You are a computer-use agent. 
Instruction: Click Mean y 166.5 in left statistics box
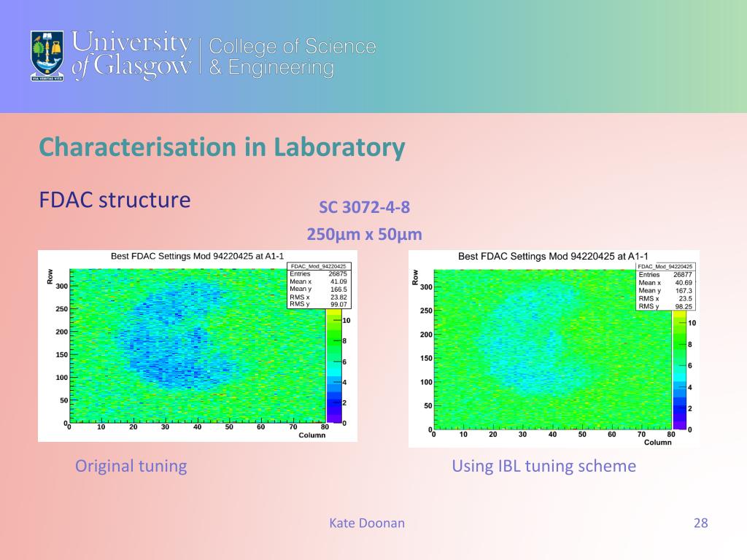click(318, 289)
